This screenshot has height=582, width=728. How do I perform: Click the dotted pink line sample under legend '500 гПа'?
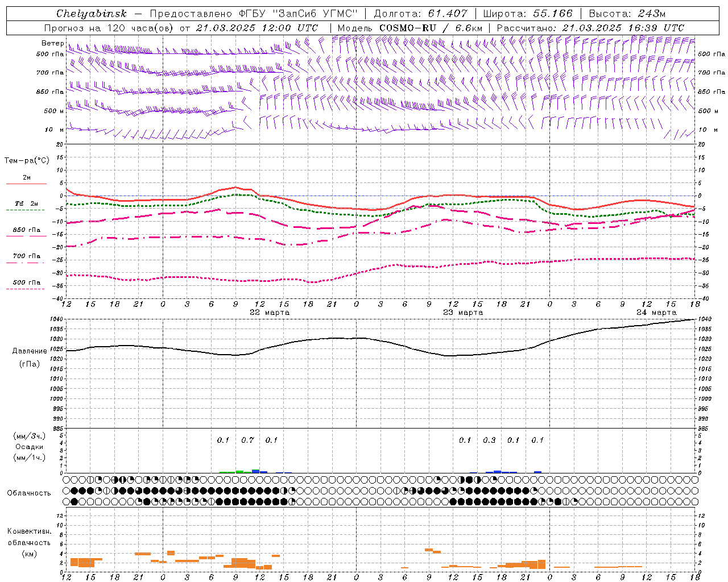tap(26, 289)
